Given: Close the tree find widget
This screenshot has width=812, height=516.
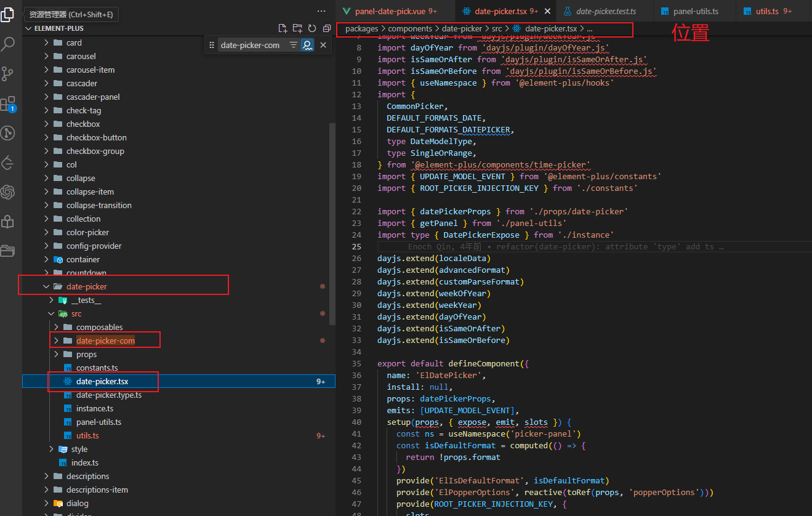Looking at the screenshot, I should tap(323, 45).
